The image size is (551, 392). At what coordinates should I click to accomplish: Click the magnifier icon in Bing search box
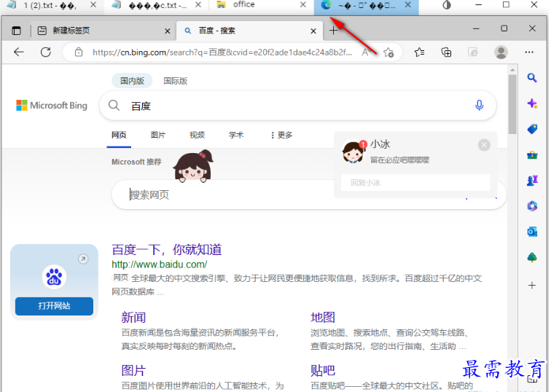pos(114,105)
